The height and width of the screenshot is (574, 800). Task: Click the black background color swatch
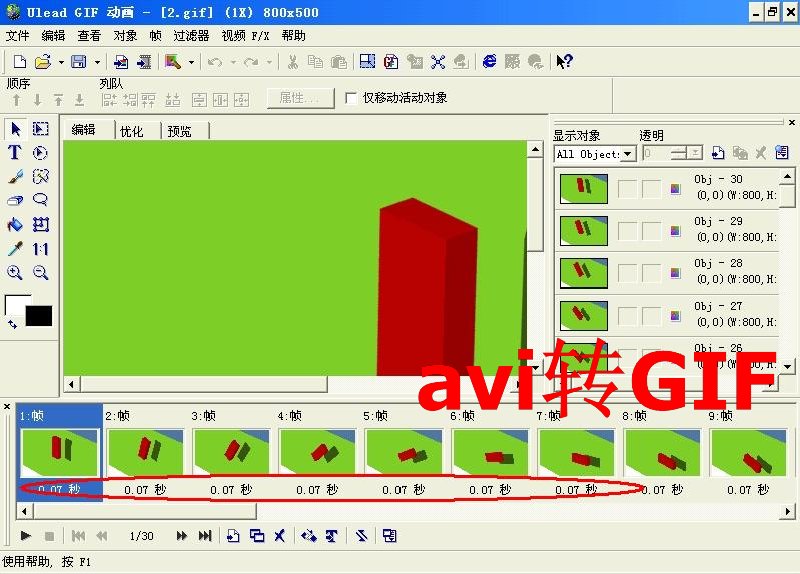(39, 315)
